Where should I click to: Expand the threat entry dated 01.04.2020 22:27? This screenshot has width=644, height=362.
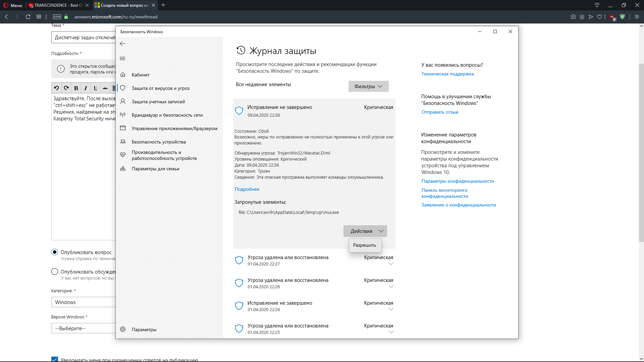coord(391,264)
